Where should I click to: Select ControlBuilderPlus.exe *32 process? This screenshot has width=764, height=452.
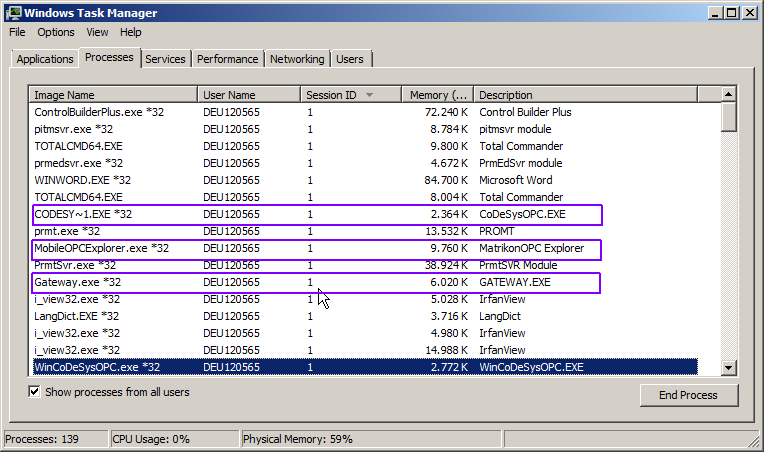coord(365,112)
